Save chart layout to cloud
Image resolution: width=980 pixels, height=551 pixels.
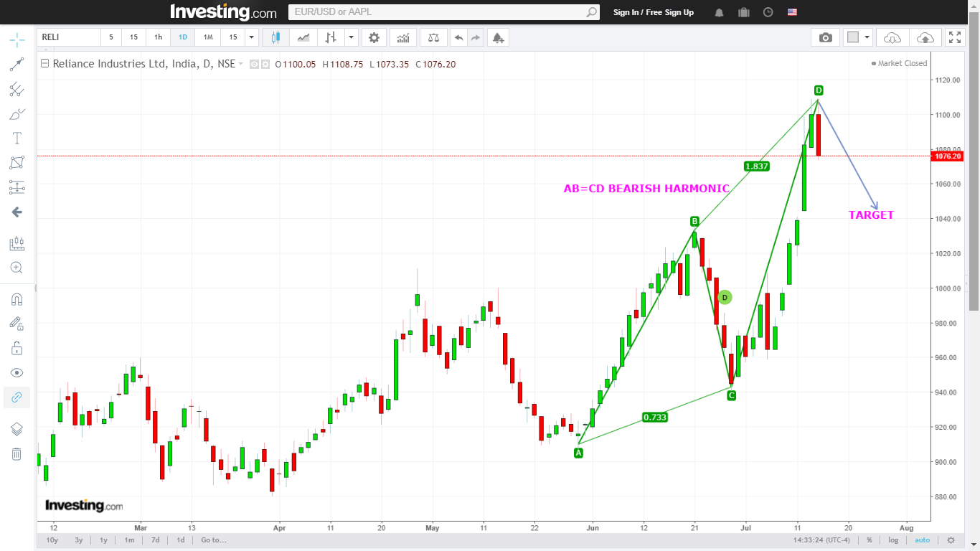coord(925,37)
